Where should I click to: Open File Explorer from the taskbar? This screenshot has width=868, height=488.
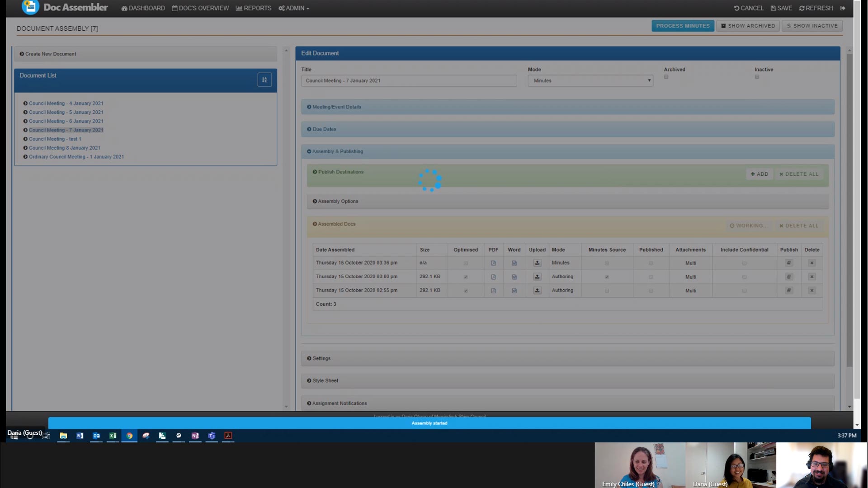pyautogui.click(x=63, y=436)
